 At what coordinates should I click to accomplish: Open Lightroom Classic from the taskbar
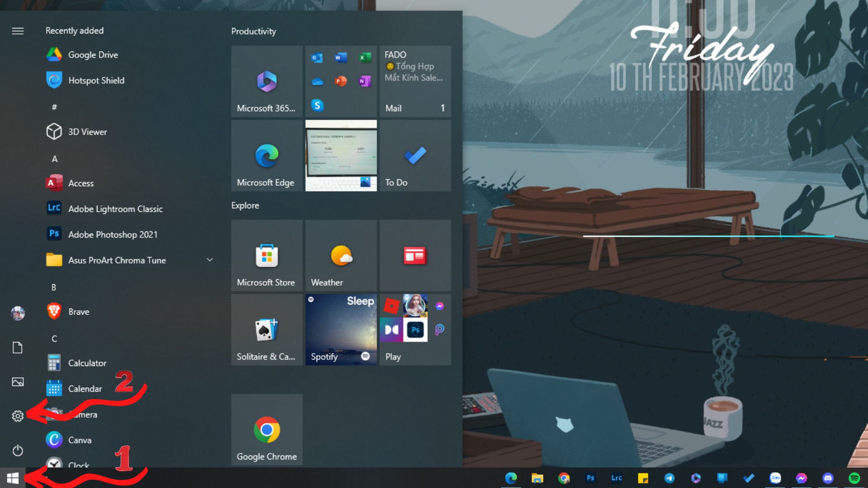click(617, 478)
